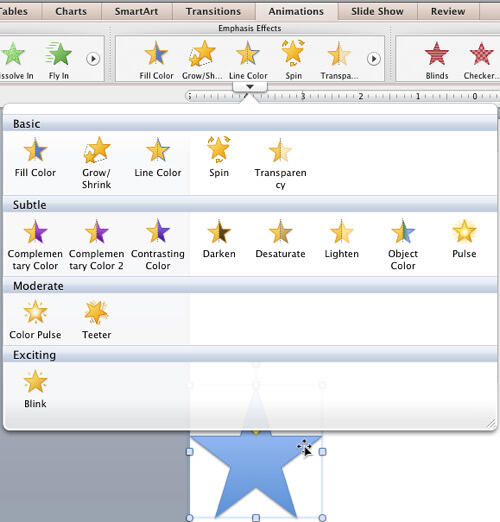Show more entrance effects after Fly In
The height and width of the screenshot is (522, 500).
pos(93,59)
